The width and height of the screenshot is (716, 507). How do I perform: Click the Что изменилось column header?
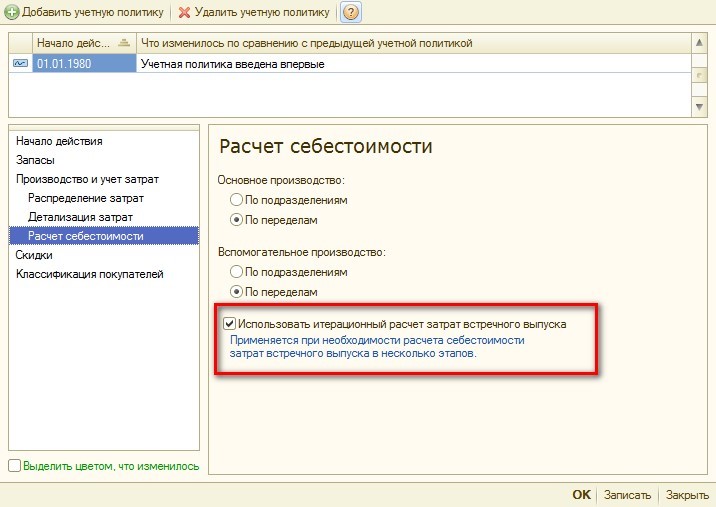(414, 43)
